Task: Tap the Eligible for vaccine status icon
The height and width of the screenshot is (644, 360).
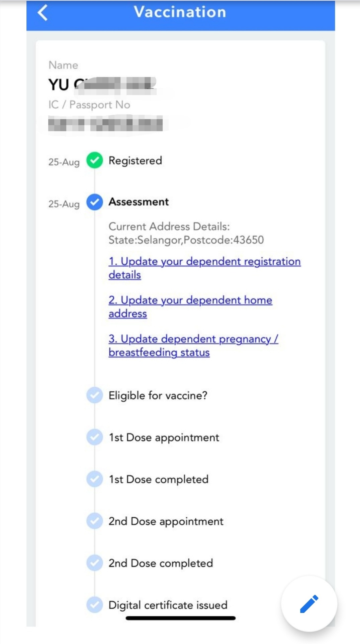Action: pyautogui.click(x=95, y=395)
